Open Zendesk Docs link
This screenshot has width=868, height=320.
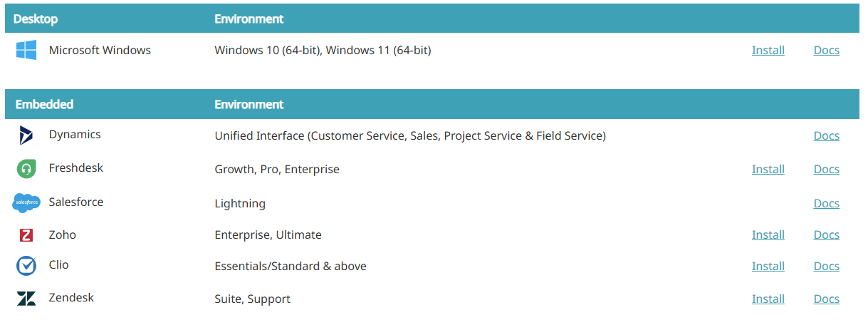[x=826, y=299]
